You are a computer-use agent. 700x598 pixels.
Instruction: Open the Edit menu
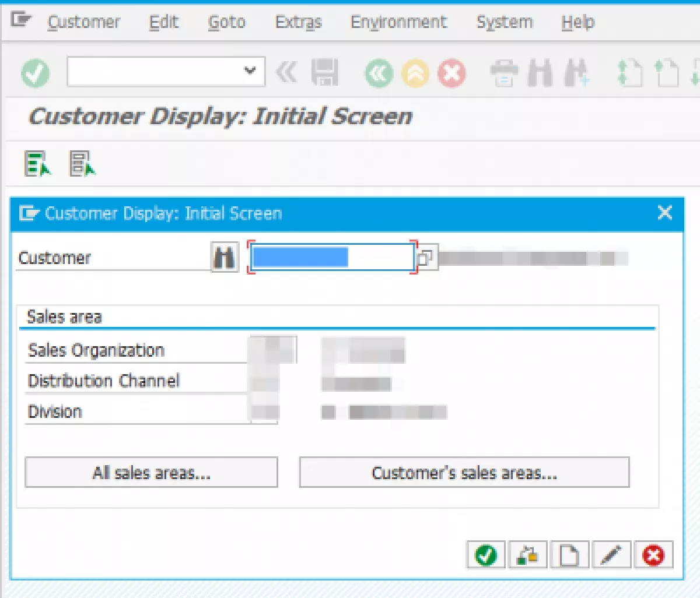tap(163, 22)
